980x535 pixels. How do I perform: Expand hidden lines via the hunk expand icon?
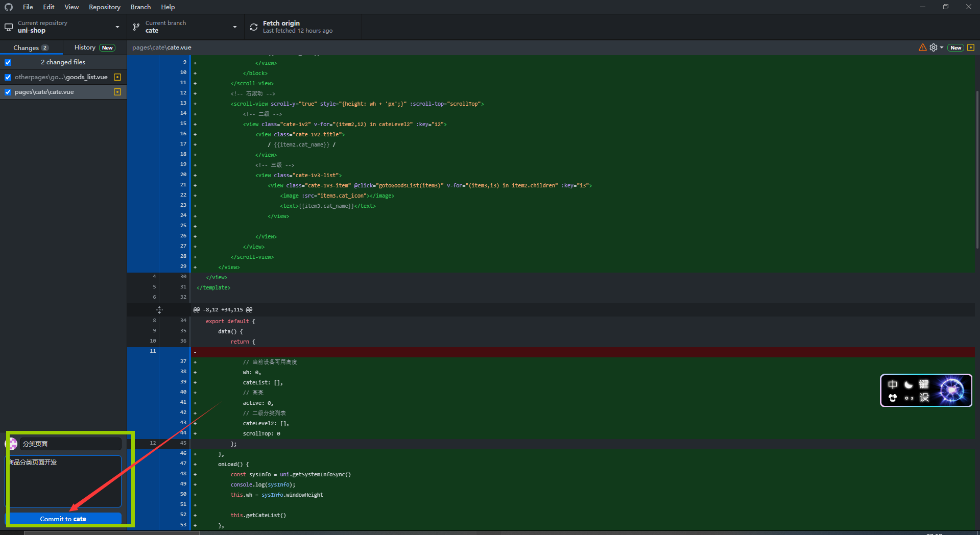point(159,310)
